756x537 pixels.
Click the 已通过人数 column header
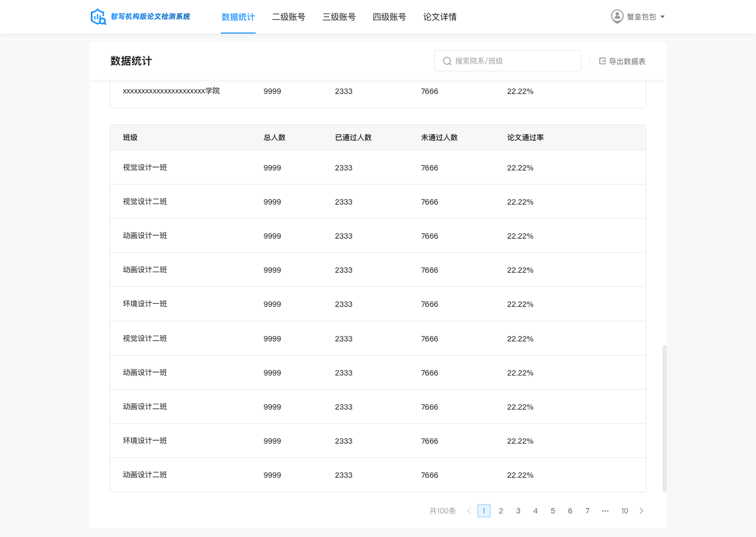point(353,137)
